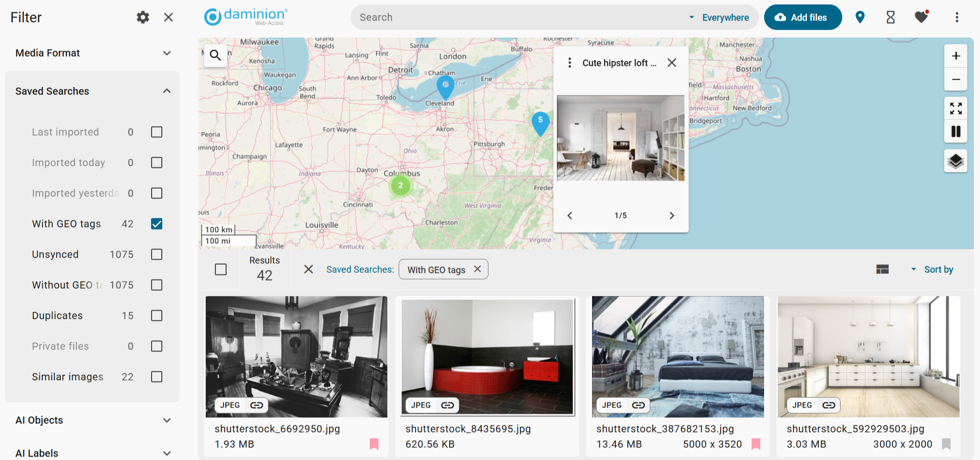Uncheck the With GEO tags checkbox

[157, 224]
